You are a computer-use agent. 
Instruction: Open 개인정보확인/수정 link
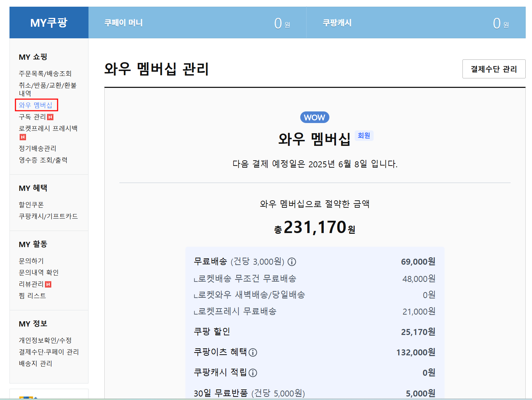click(x=45, y=340)
